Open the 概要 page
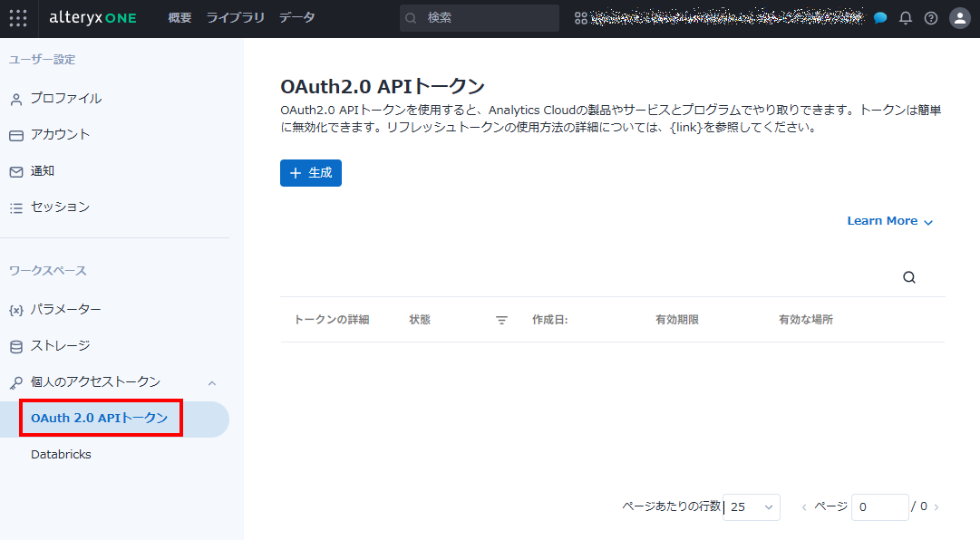Image resolution: width=980 pixels, height=540 pixels. 180,18
